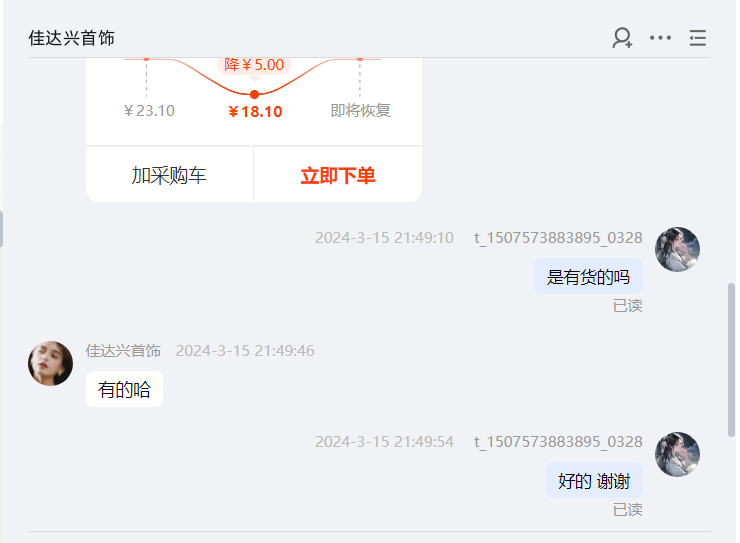Click timestamp 2024-3-15 21:49:54
This screenshot has width=740, height=543.
point(384,442)
